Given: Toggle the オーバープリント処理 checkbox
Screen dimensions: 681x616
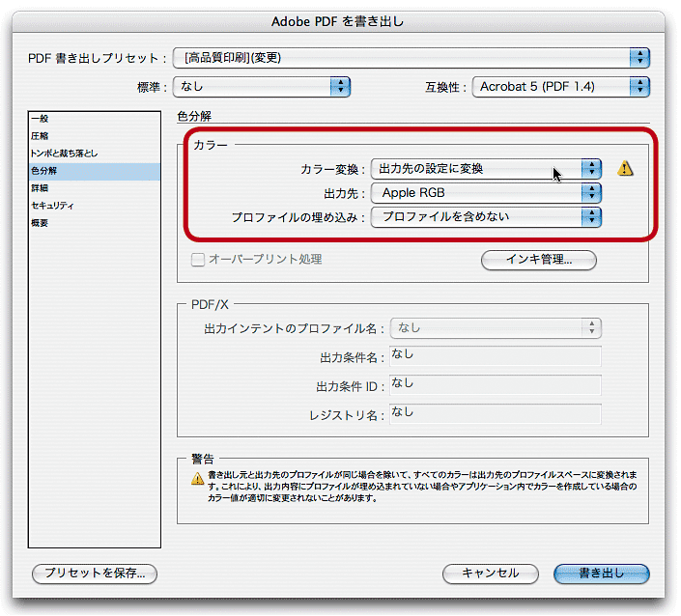Looking at the screenshot, I should 198,260.
